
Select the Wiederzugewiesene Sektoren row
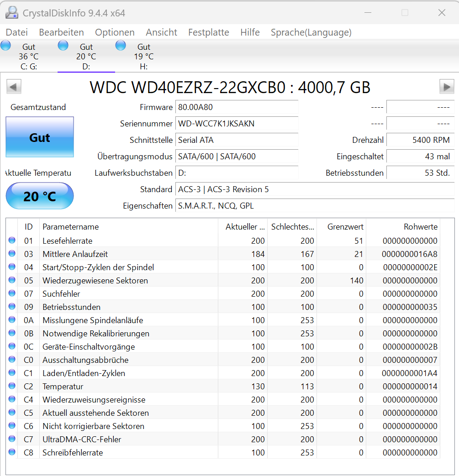click(95, 281)
